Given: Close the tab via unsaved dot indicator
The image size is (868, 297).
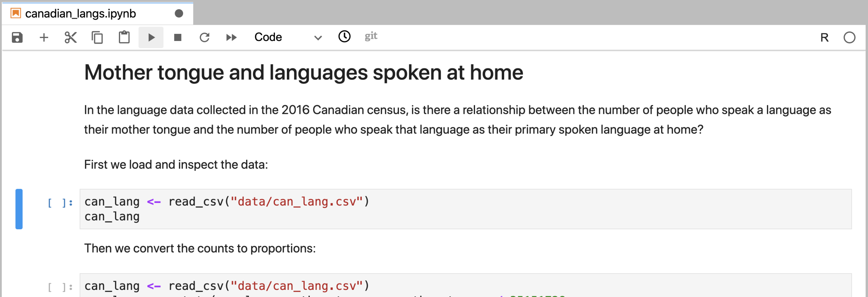Looking at the screenshot, I should pyautogui.click(x=179, y=14).
